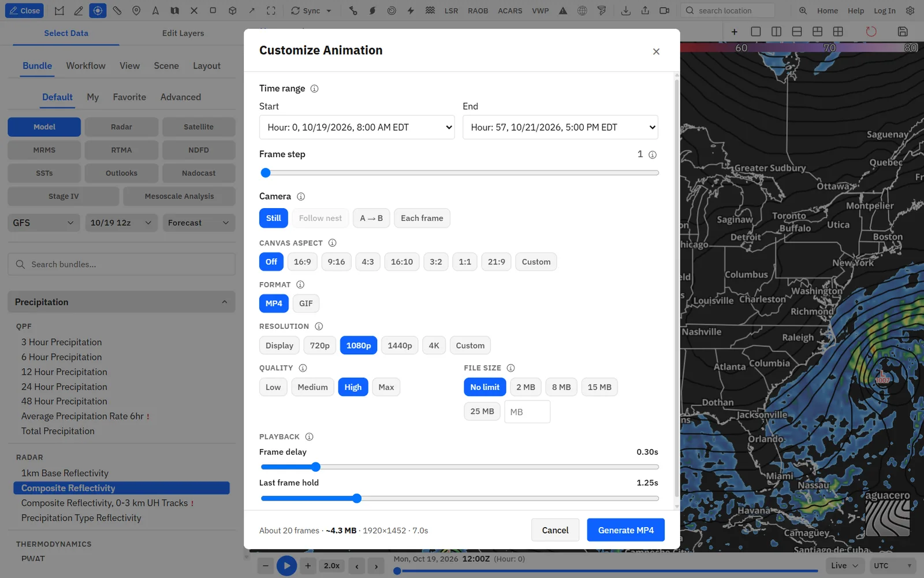Screen dimensions: 924x578
Task: Switch to the Advanced bundles tab
Action: tap(181, 97)
